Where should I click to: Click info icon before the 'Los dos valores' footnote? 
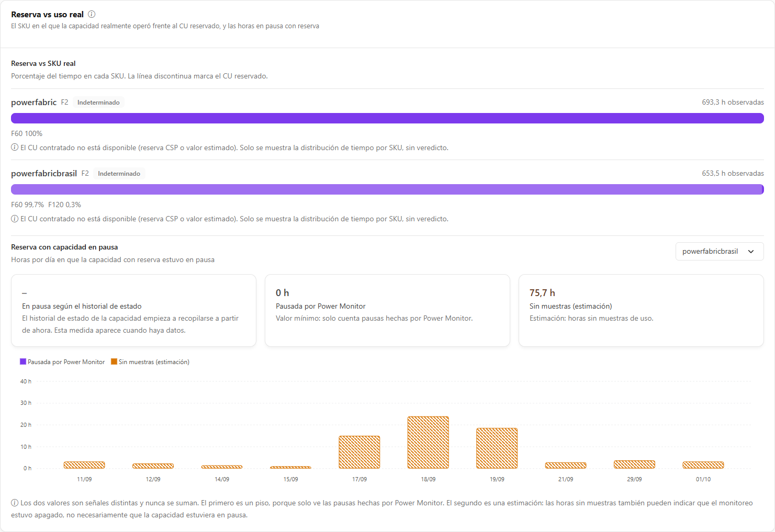[x=15, y=503]
